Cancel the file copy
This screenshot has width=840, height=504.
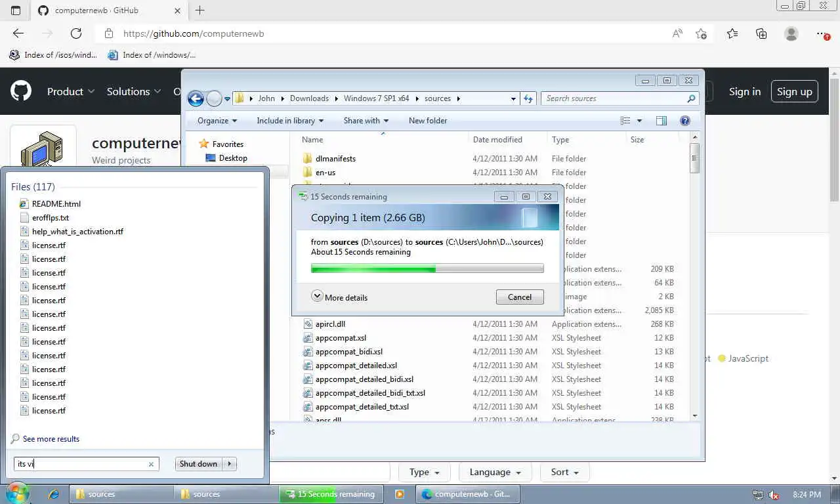(x=520, y=297)
